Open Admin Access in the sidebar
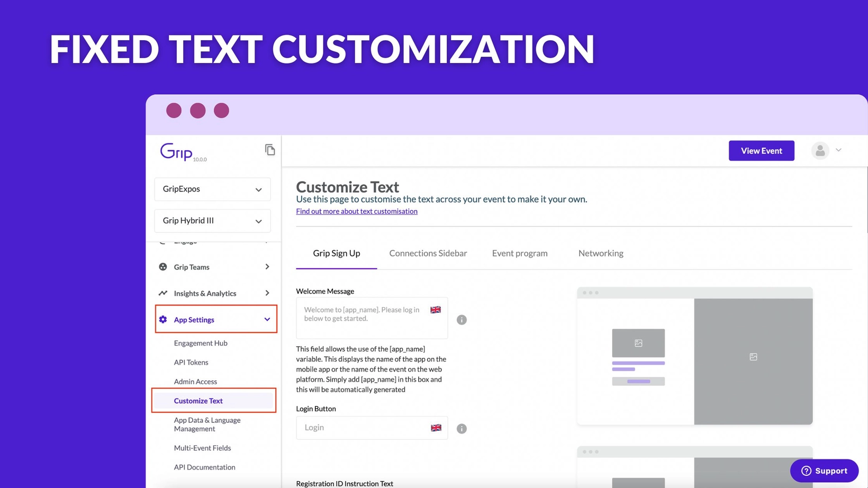 pos(195,382)
